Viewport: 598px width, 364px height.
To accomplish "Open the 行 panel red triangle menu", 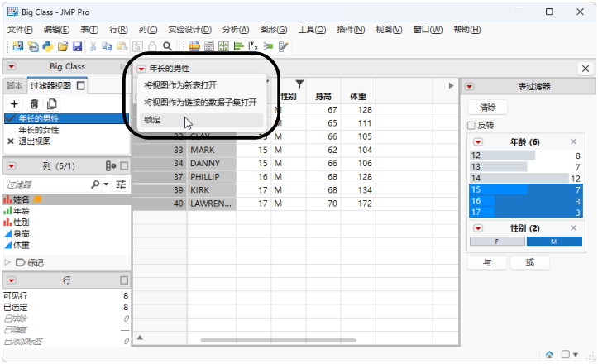I will tap(12, 280).
